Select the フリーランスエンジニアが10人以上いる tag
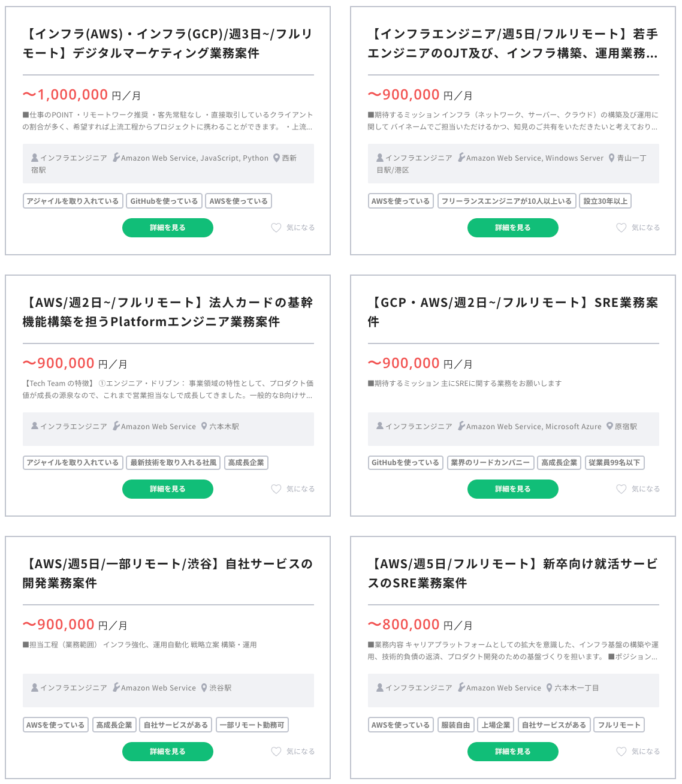Viewport: 682px width, 784px height. pos(506,201)
